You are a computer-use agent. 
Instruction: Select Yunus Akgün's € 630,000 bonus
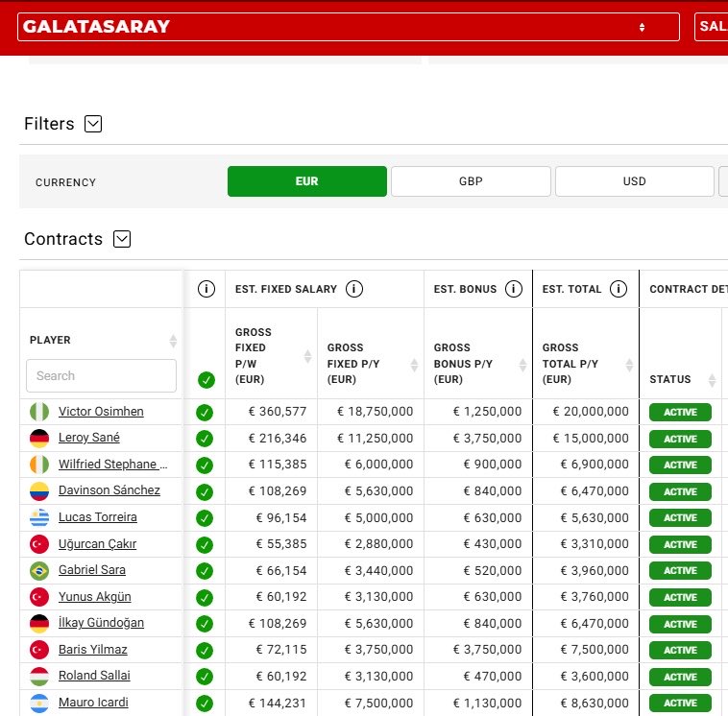click(493, 597)
